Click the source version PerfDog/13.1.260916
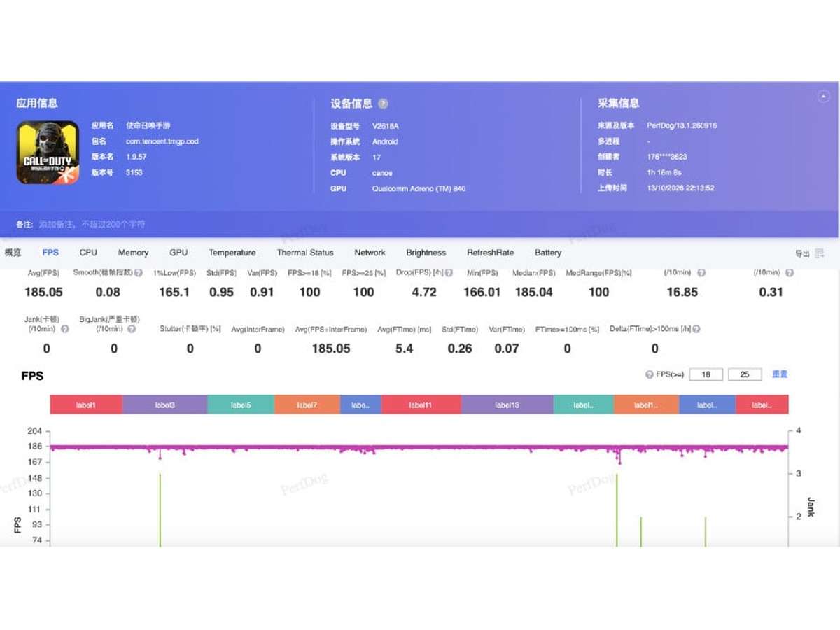840x630 pixels. (x=682, y=126)
